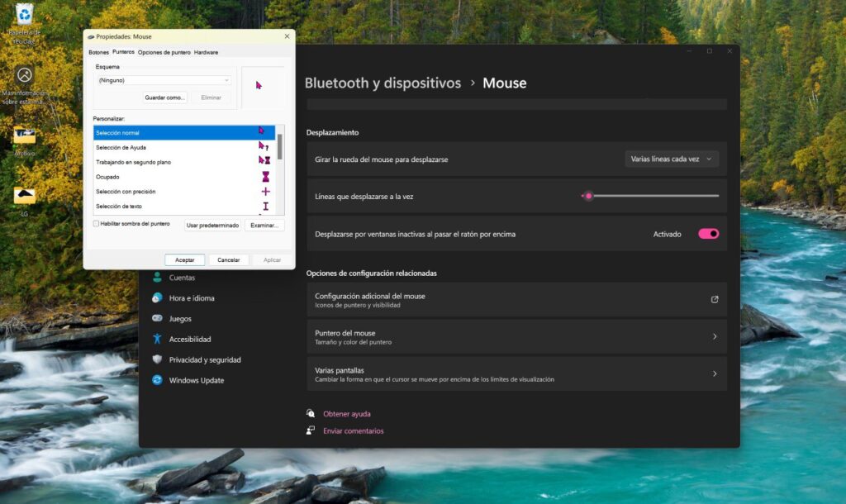Viewport: 846px width, 504px height.
Task: Open Juegos settings section
Action: [x=180, y=318]
